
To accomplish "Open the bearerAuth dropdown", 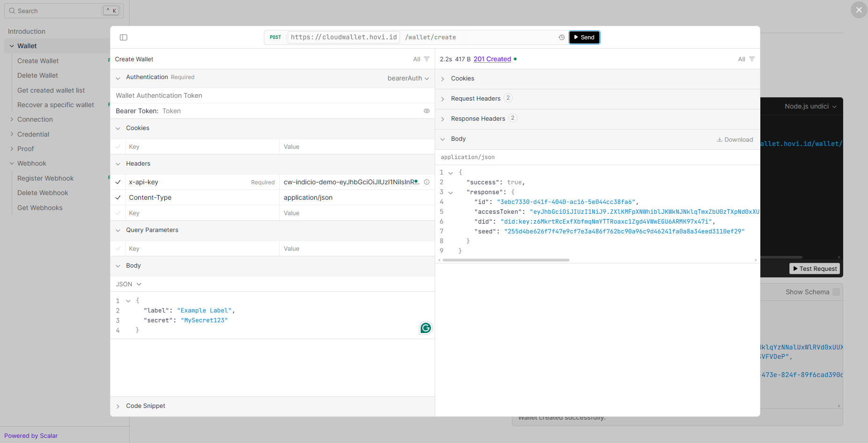I will click(408, 78).
